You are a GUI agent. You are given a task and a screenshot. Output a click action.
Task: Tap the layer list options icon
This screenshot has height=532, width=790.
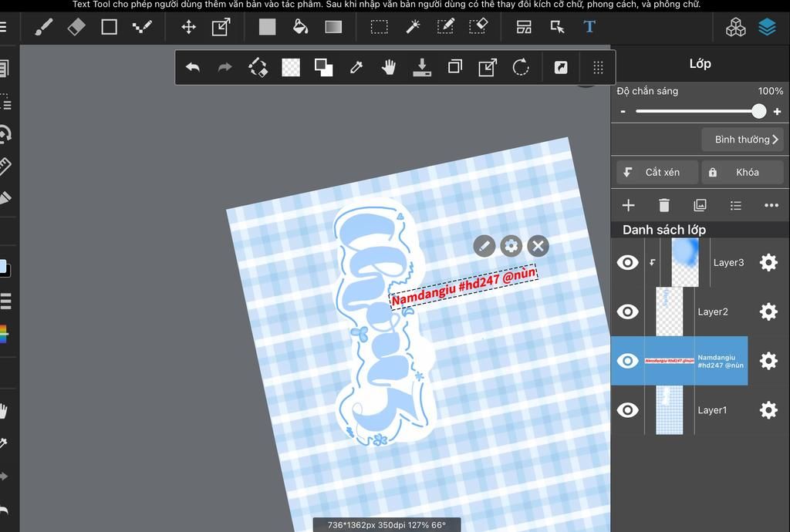(x=735, y=205)
